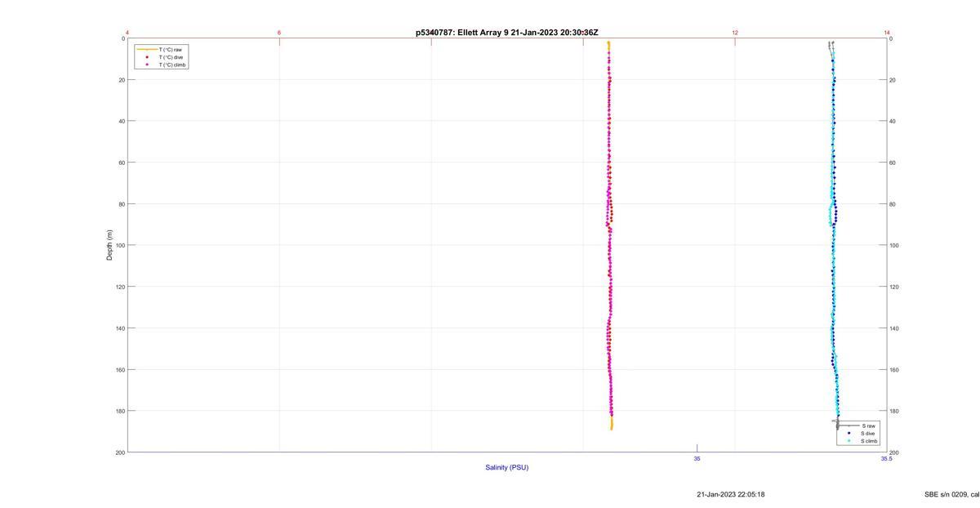Click the '180' tick on the right depth axis
Image resolution: width=980 pixels, height=508 pixels.
point(894,411)
